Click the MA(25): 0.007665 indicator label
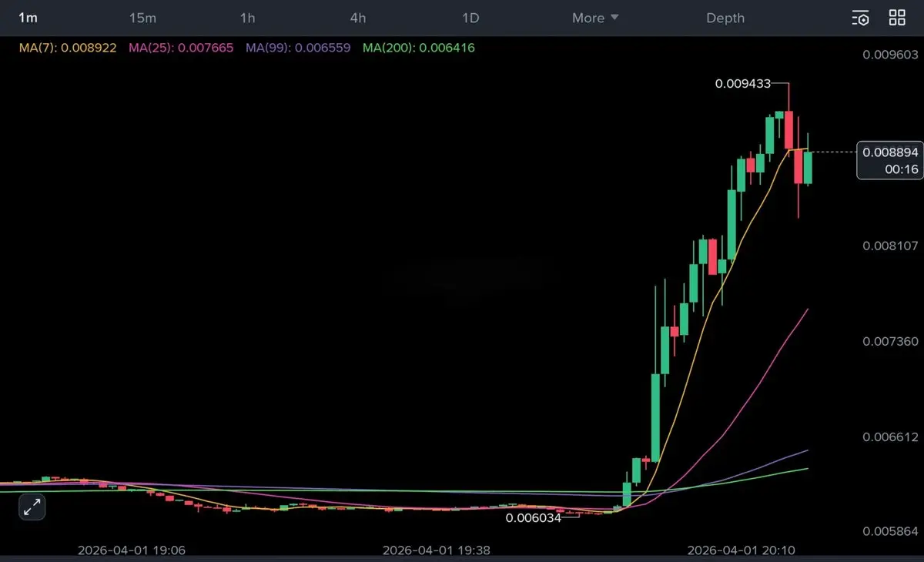 point(182,48)
